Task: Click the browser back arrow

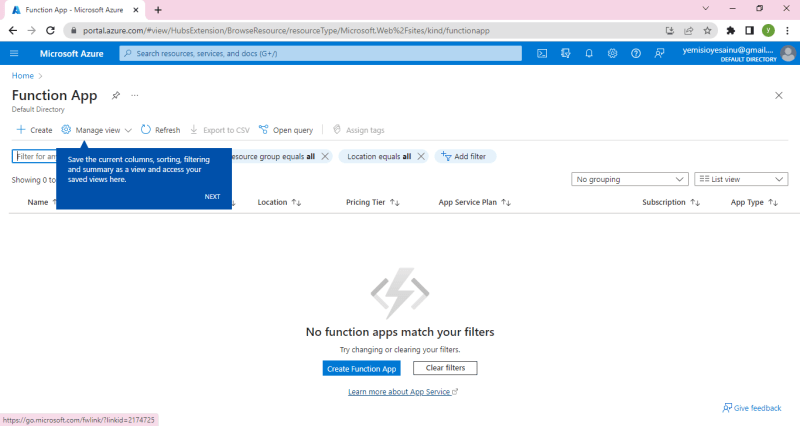Action: click(13, 31)
